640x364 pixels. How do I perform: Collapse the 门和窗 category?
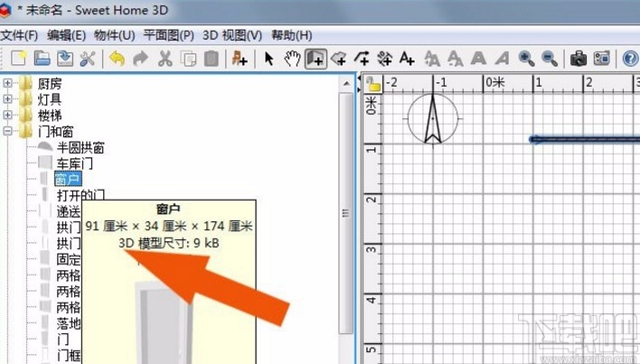[x=8, y=131]
